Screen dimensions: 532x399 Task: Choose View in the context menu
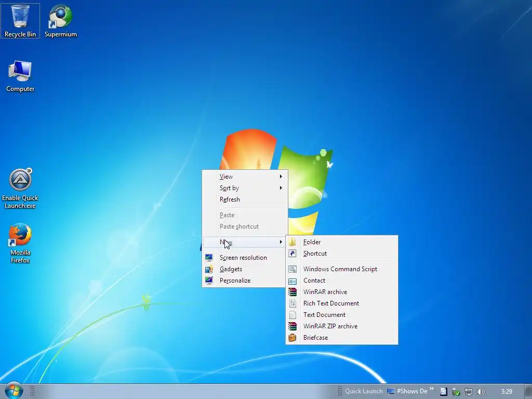245,177
